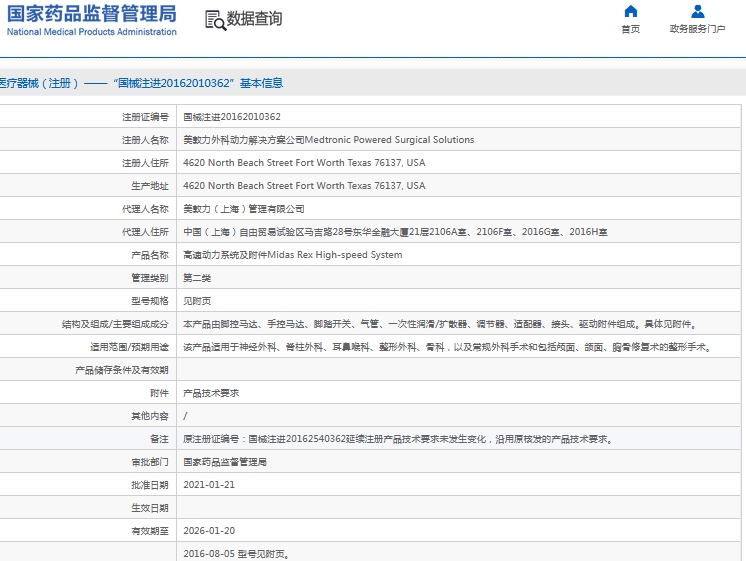Select the 代理人住所 Shanghai address value
This screenshot has height=561, width=746.
(395, 232)
